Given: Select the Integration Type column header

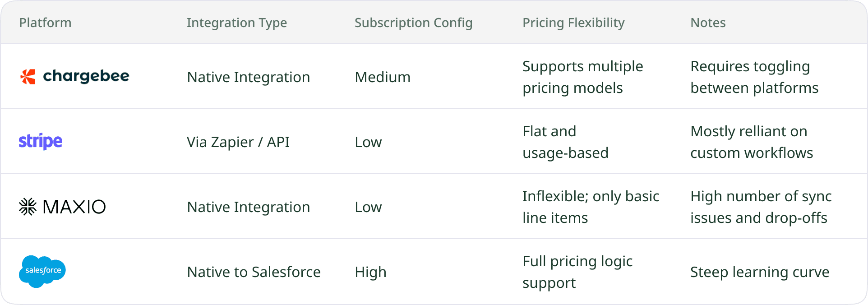Looking at the screenshot, I should click(237, 23).
